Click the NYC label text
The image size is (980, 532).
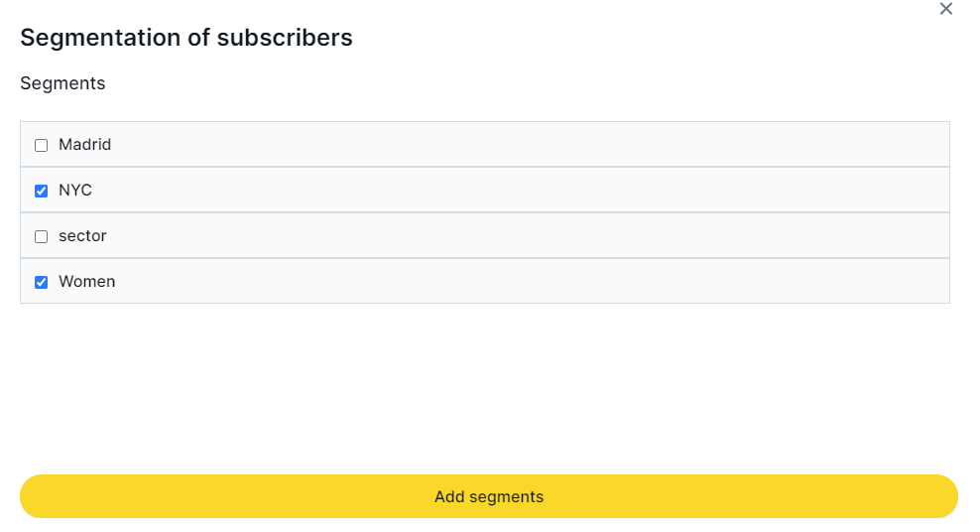tap(75, 191)
